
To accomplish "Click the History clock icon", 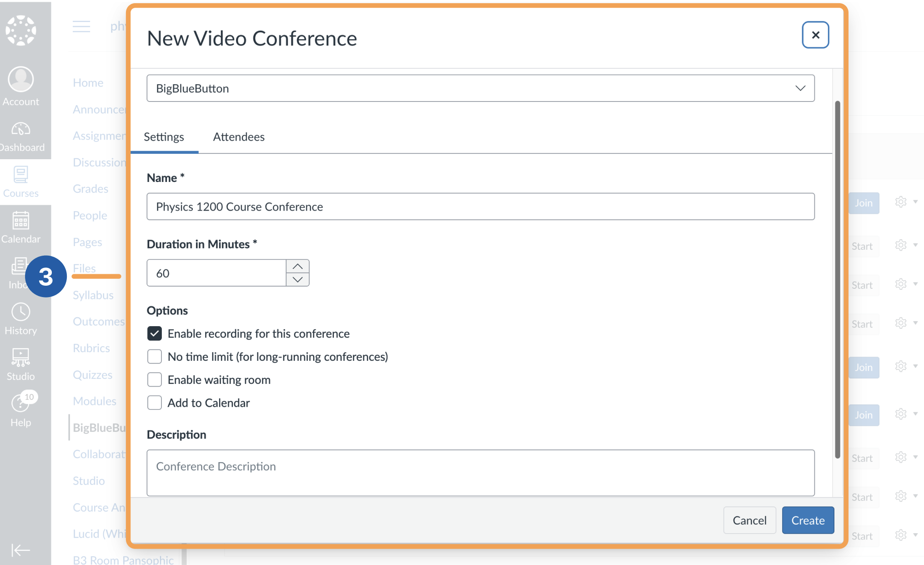I will pyautogui.click(x=21, y=312).
